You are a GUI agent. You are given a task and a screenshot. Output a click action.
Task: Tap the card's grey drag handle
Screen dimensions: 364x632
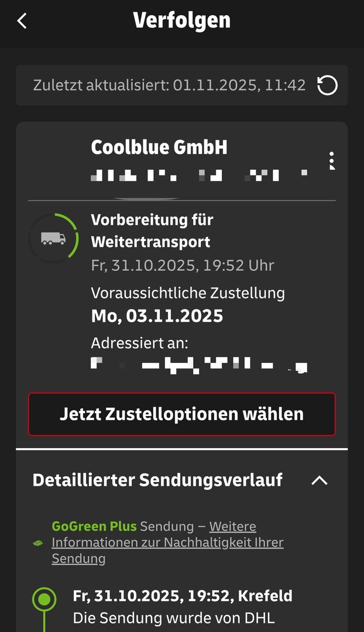147,199
